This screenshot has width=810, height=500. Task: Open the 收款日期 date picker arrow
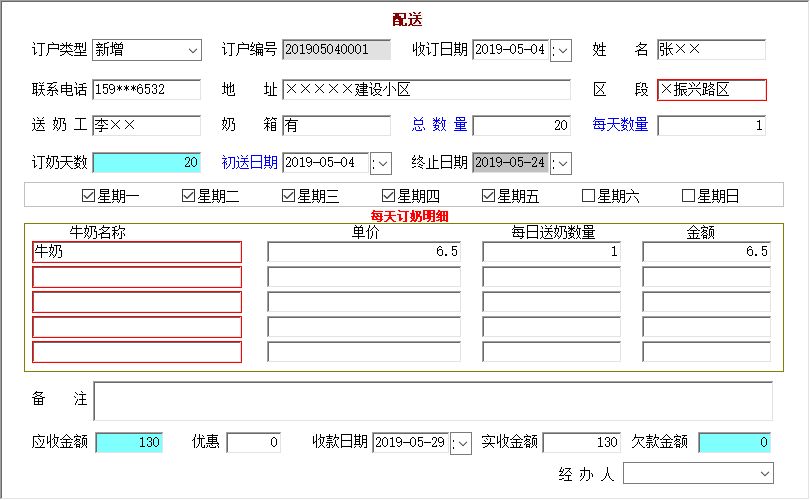point(461,443)
